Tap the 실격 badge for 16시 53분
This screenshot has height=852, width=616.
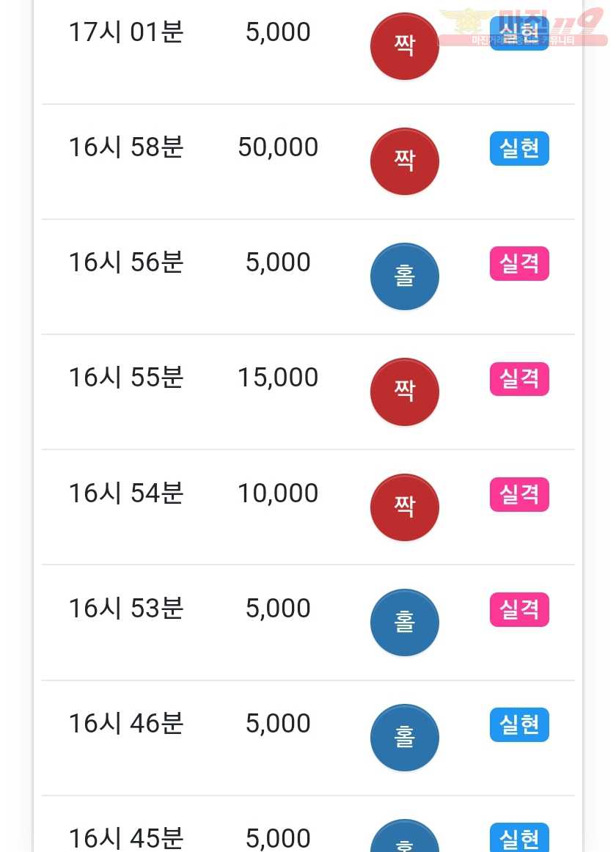(x=519, y=609)
